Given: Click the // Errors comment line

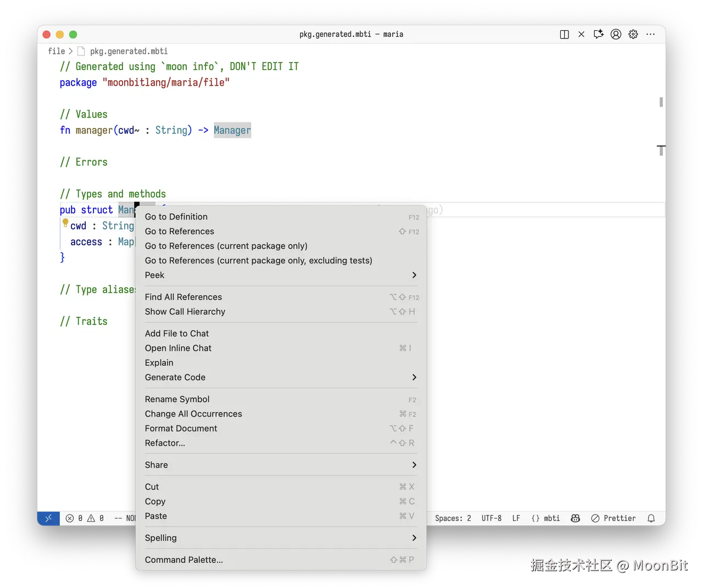Looking at the screenshot, I should tap(83, 162).
